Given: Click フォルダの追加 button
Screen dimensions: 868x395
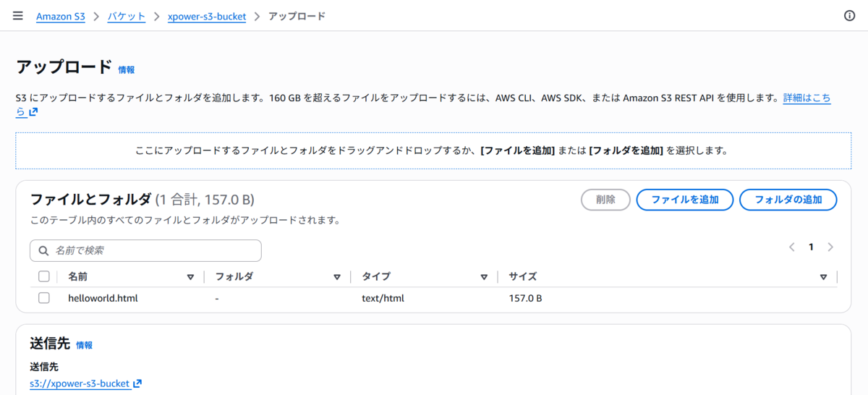Looking at the screenshot, I should click(788, 200).
